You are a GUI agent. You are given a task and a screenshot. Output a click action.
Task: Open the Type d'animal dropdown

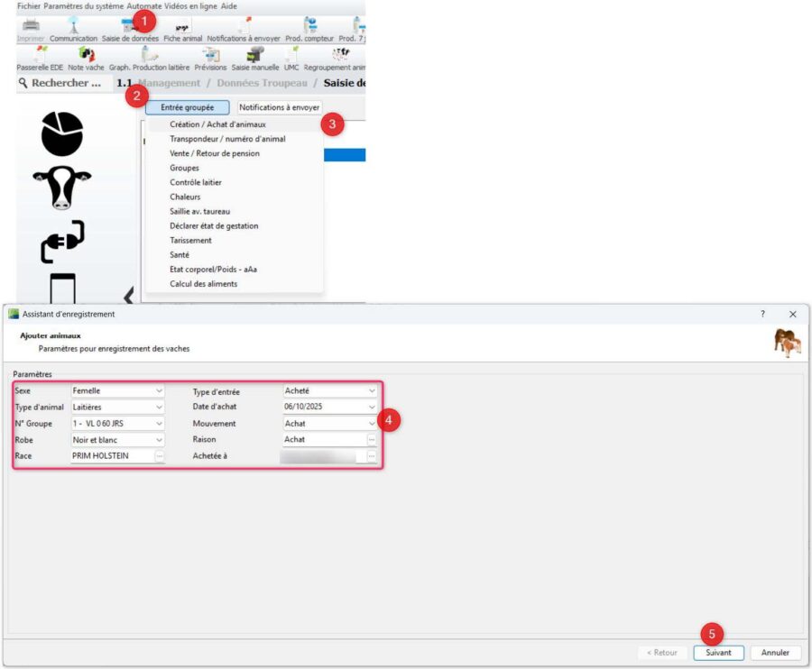159,408
